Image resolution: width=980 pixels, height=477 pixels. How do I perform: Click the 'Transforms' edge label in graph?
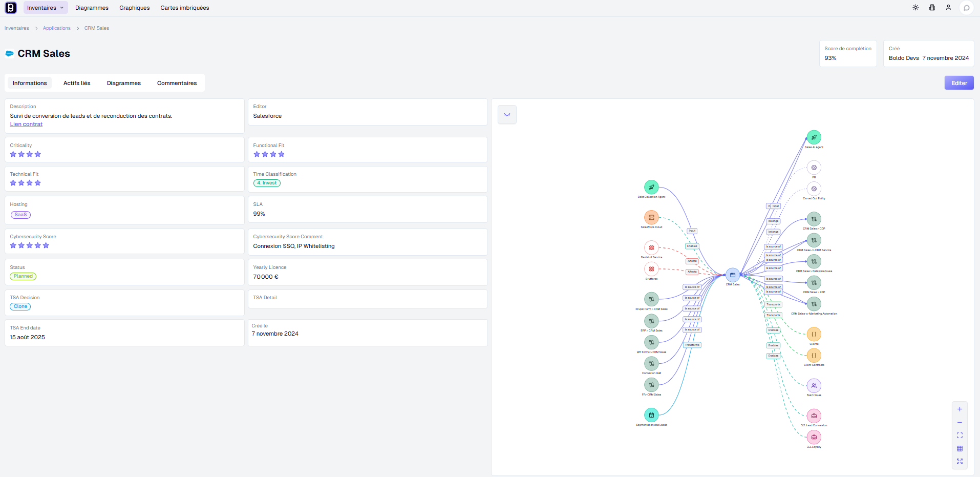pyautogui.click(x=692, y=345)
